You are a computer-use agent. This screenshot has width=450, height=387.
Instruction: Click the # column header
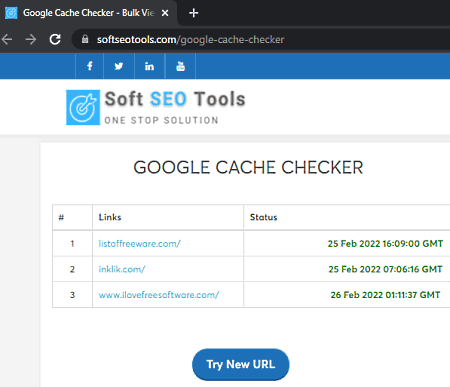(x=61, y=218)
